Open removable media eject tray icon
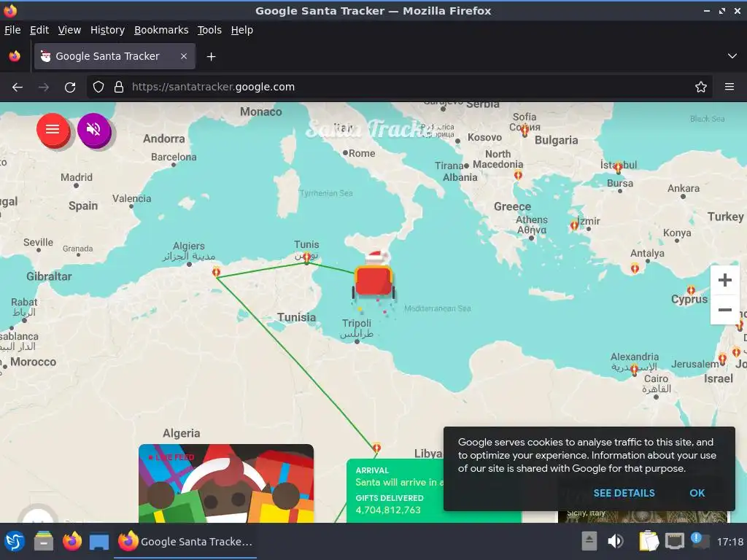This screenshot has height=560, width=747. [589, 541]
